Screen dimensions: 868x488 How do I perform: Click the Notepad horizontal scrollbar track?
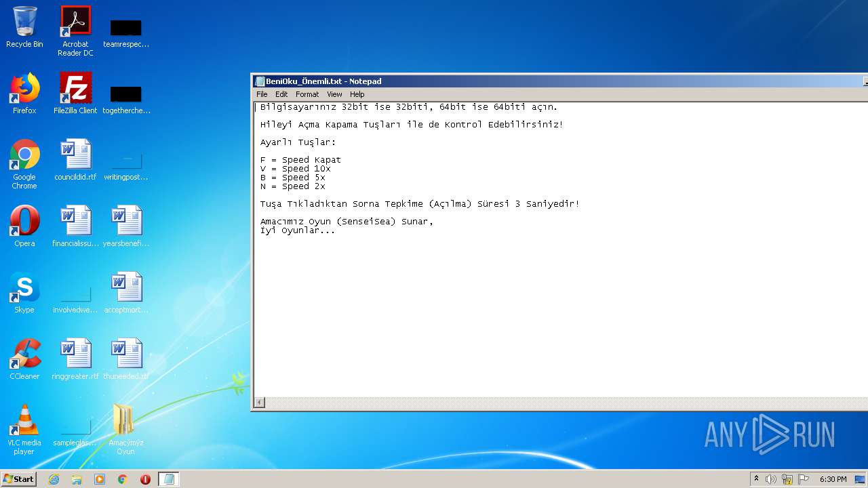(x=566, y=403)
